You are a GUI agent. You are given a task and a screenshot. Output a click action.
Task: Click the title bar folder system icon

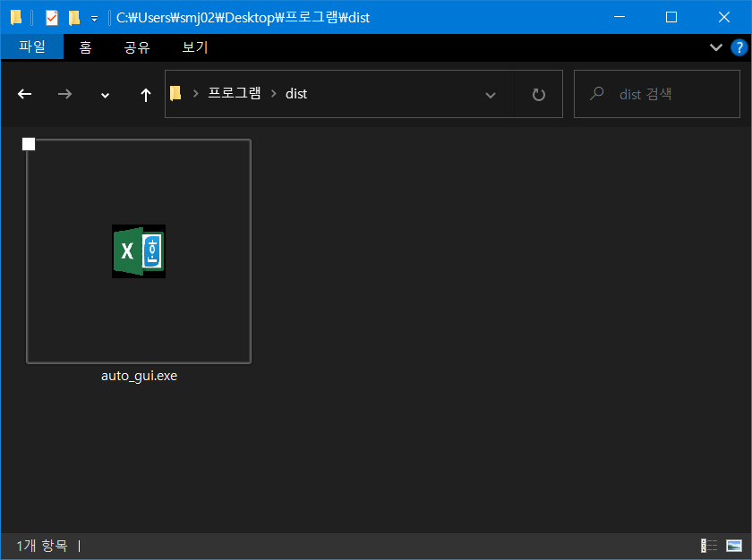click(x=16, y=18)
